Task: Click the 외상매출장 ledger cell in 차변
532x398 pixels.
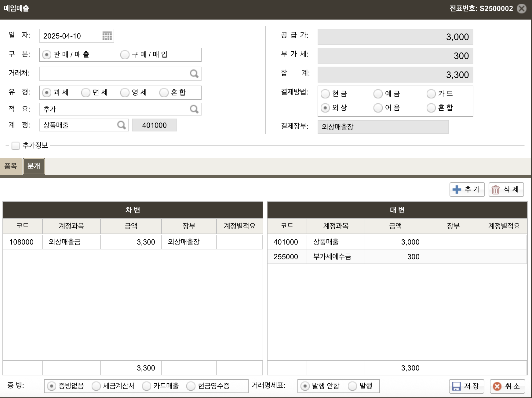Action: tap(189, 242)
